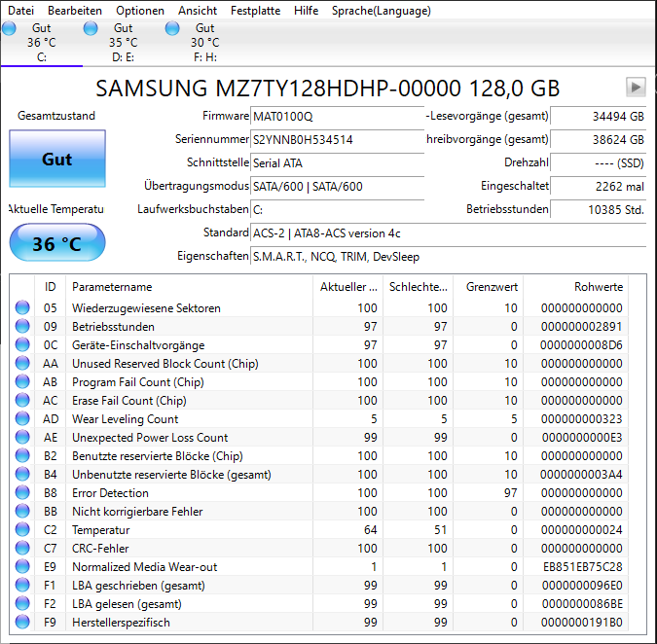Click the serial number S2YNNB0H534514
Screen dimensions: 657x644
[338, 139]
